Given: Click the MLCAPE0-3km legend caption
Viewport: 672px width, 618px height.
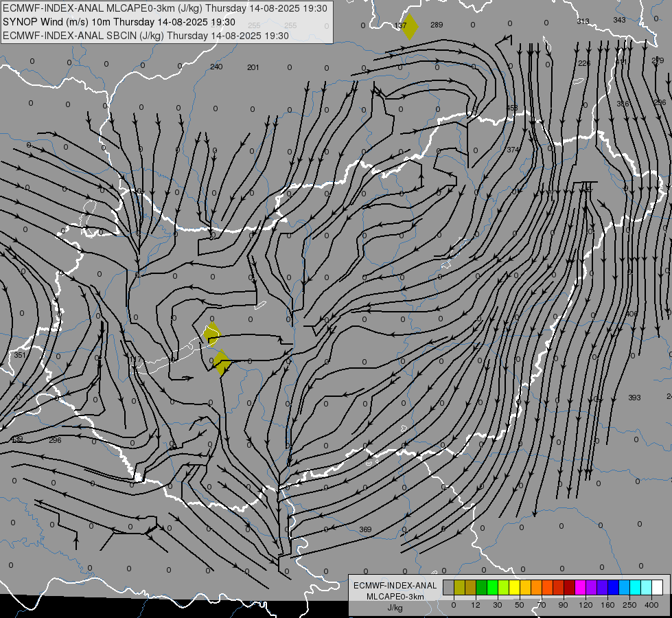Looking at the screenshot, I should coord(395,597).
